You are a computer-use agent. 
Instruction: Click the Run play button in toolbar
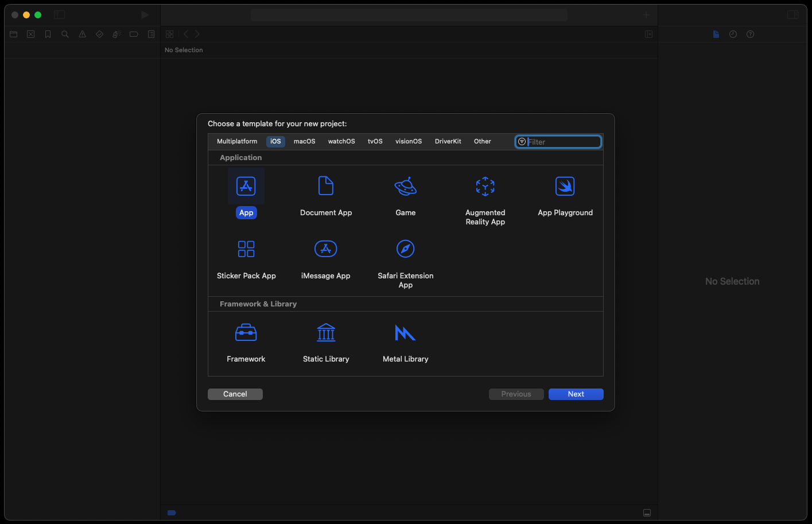[145, 15]
